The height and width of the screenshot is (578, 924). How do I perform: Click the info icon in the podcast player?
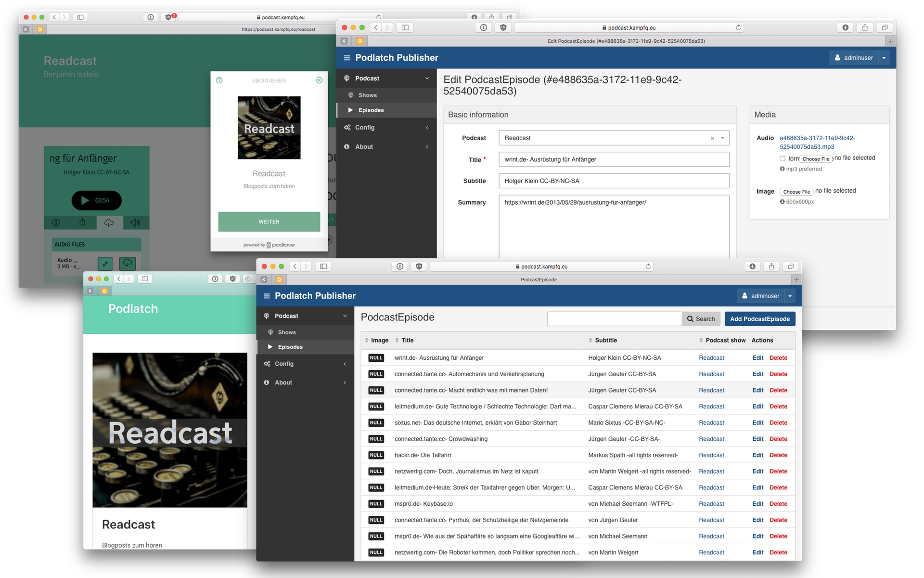pos(56,223)
